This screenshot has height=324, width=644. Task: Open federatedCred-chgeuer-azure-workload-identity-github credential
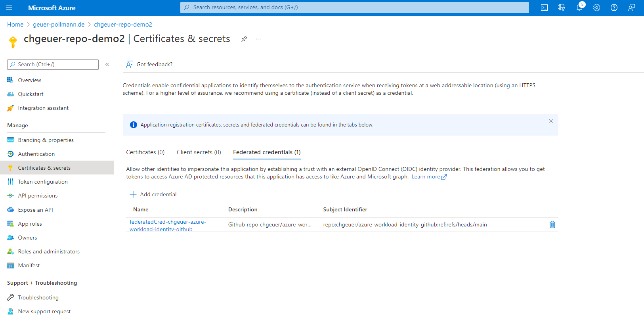click(168, 225)
